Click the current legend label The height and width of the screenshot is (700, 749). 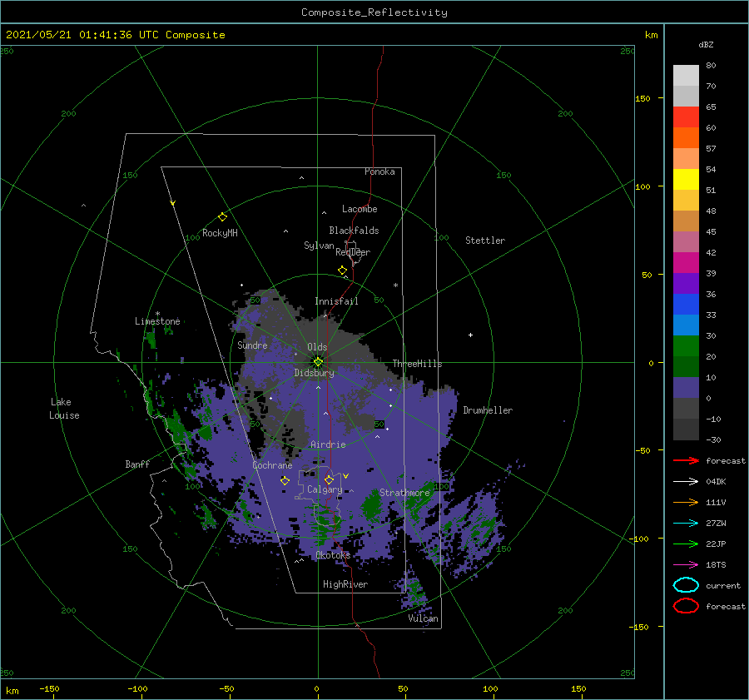(723, 585)
